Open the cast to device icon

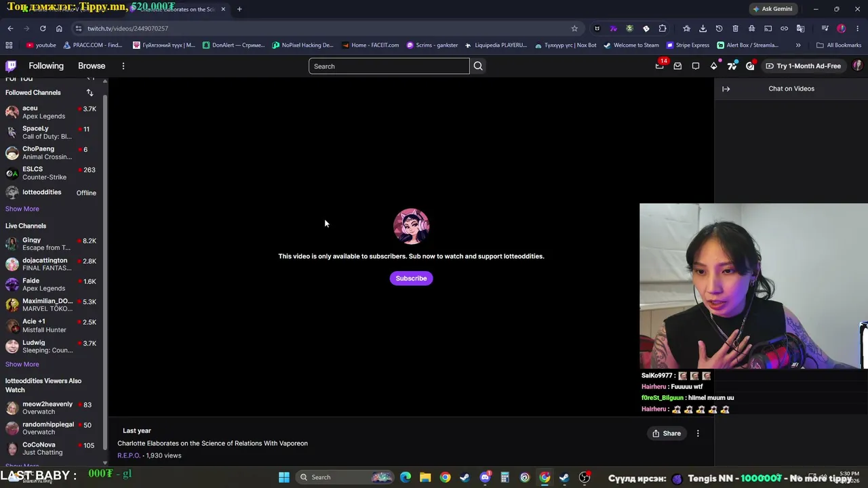[768, 28]
